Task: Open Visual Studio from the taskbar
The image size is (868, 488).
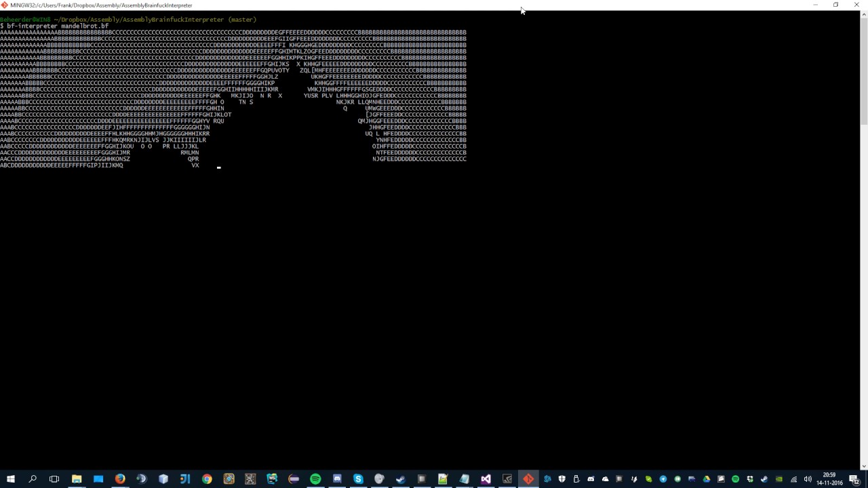Action: pos(486,479)
